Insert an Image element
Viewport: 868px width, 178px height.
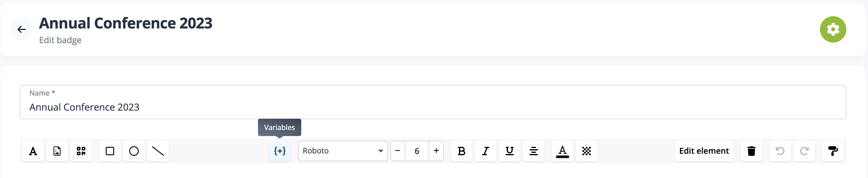point(56,151)
